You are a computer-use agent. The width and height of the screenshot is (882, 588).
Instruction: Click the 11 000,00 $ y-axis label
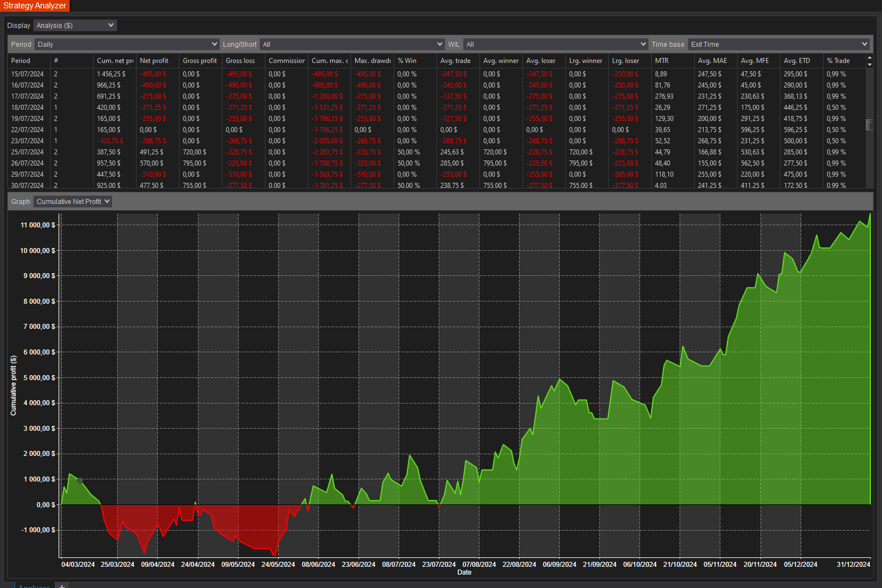point(38,225)
